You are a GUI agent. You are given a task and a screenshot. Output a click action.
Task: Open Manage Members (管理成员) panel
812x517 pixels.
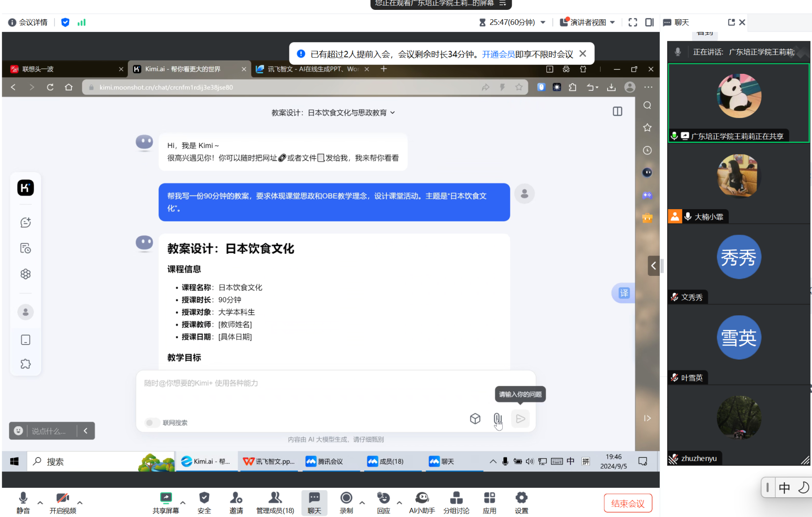point(275,498)
